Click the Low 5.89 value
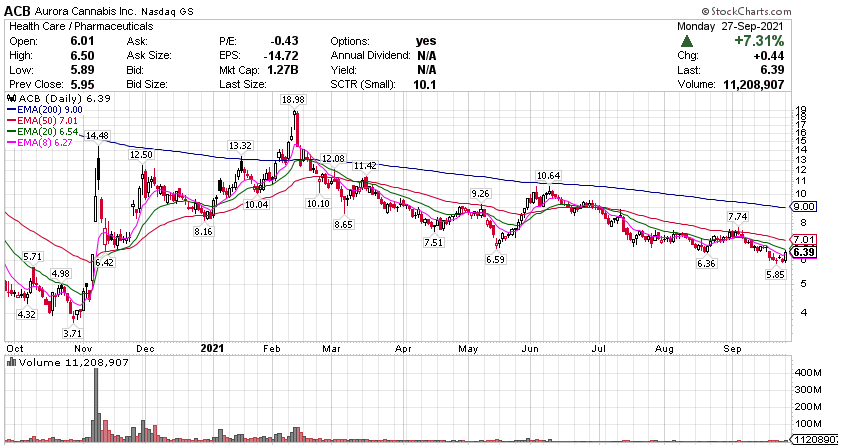The height and width of the screenshot is (445, 842). click(83, 70)
